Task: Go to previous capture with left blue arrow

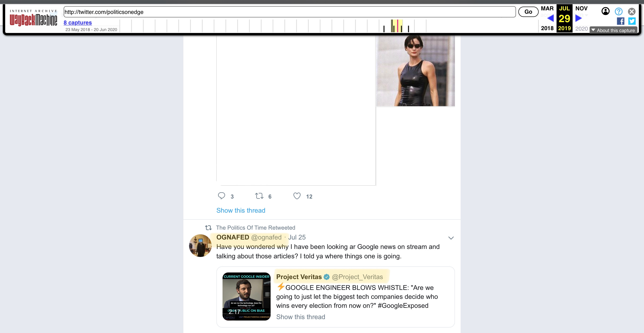Action: [x=550, y=18]
